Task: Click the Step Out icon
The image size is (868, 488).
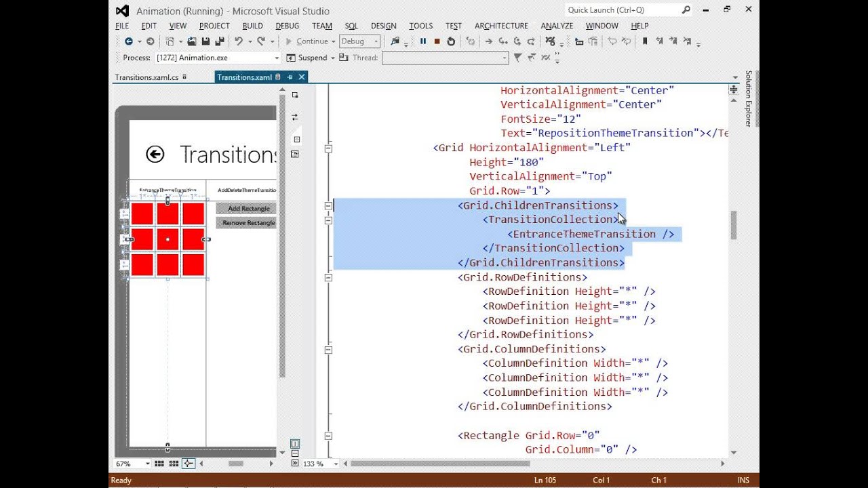Action: [x=532, y=41]
